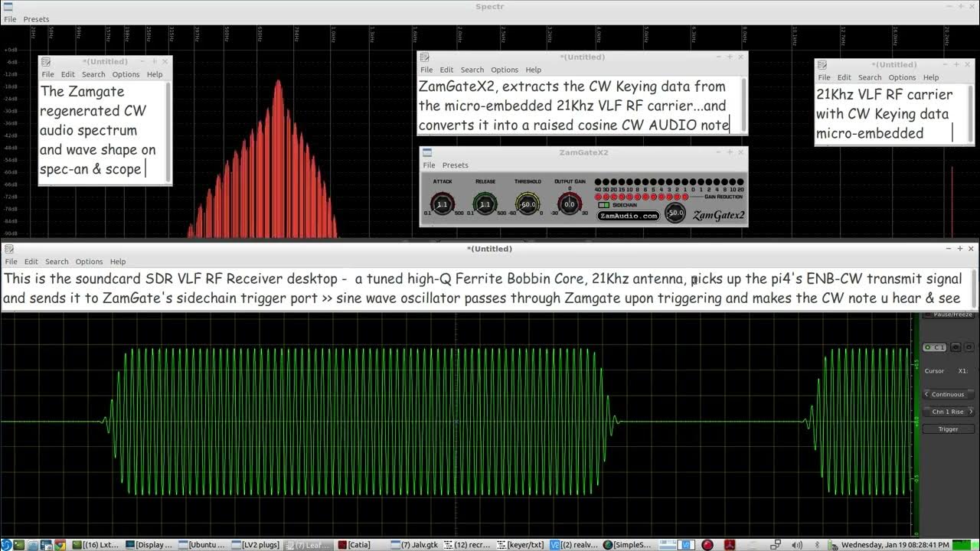
Task: Toggle the second channel button next to C1
Action: [x=955, y=347]
